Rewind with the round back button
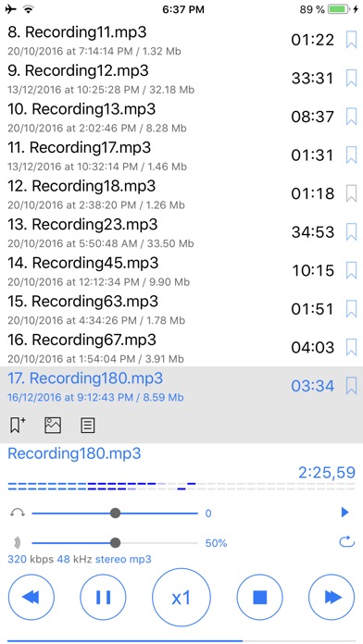The height and width of the screenshot is (644, 363). (x=31, y=597)
